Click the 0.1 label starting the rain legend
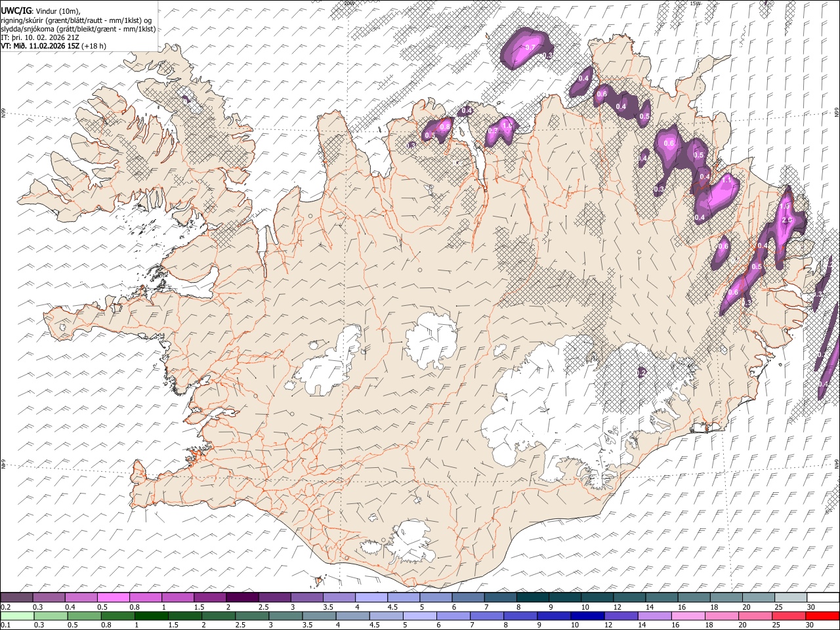 click(x=5, y=625)
